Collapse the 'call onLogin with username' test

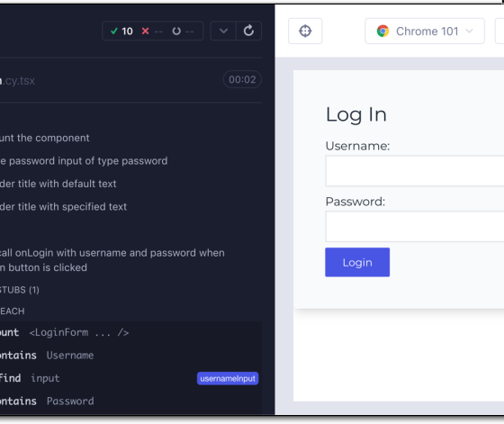click(112, 260)
